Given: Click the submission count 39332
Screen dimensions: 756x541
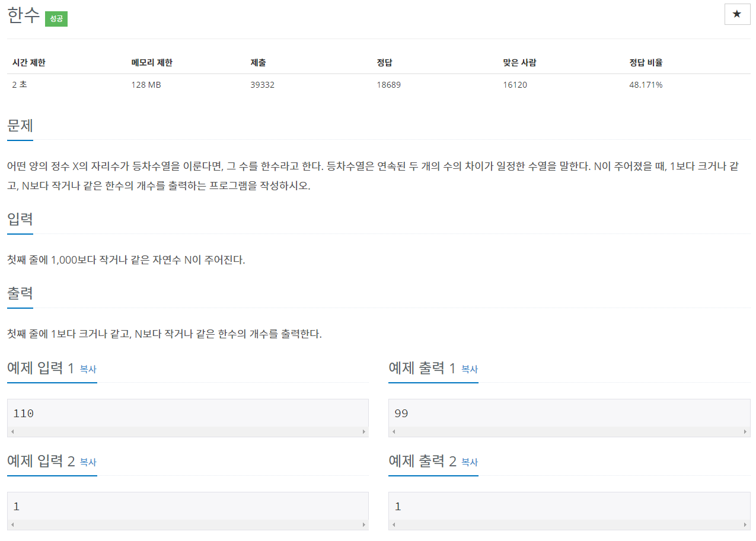Looking at the screenshot, I should coord(262,85).
